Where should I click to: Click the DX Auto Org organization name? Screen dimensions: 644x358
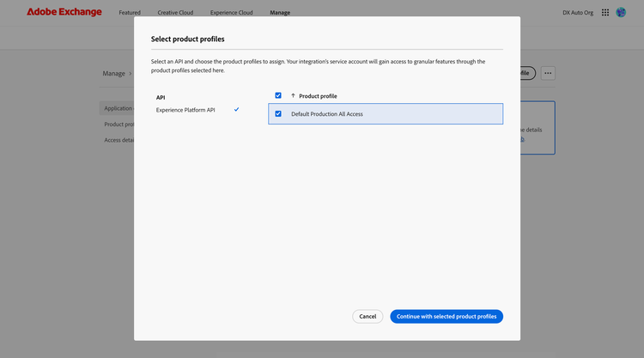tap(578, 12)
